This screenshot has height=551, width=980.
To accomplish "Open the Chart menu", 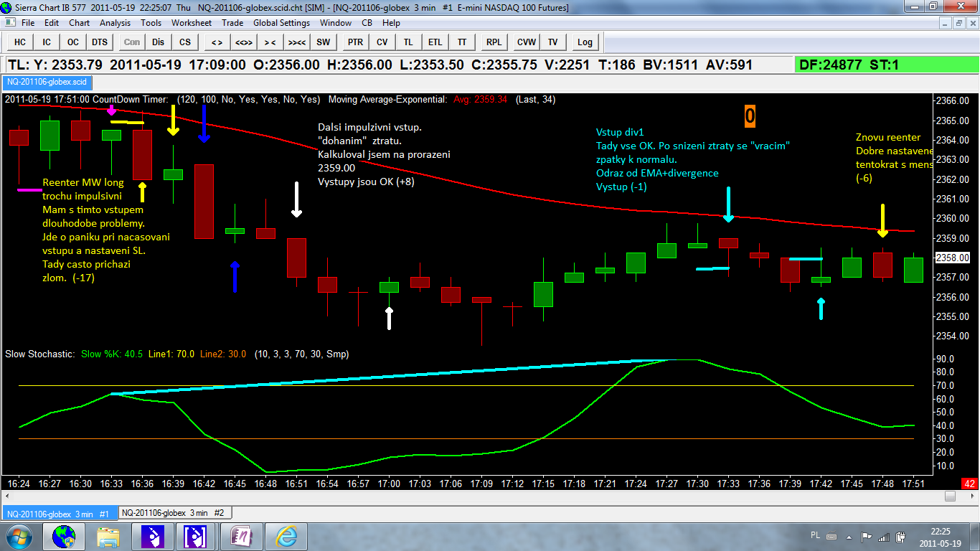I will click(x=79, y=23).
